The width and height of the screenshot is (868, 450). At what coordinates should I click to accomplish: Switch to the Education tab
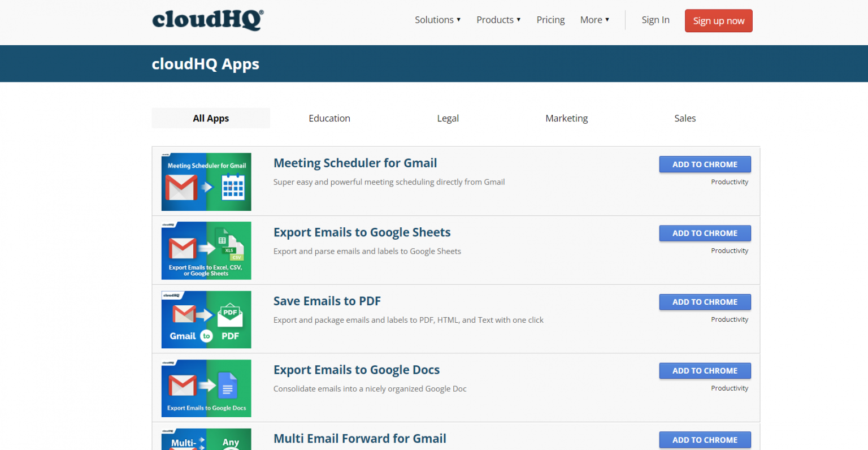pyautogui.click(x=329, y=118)
